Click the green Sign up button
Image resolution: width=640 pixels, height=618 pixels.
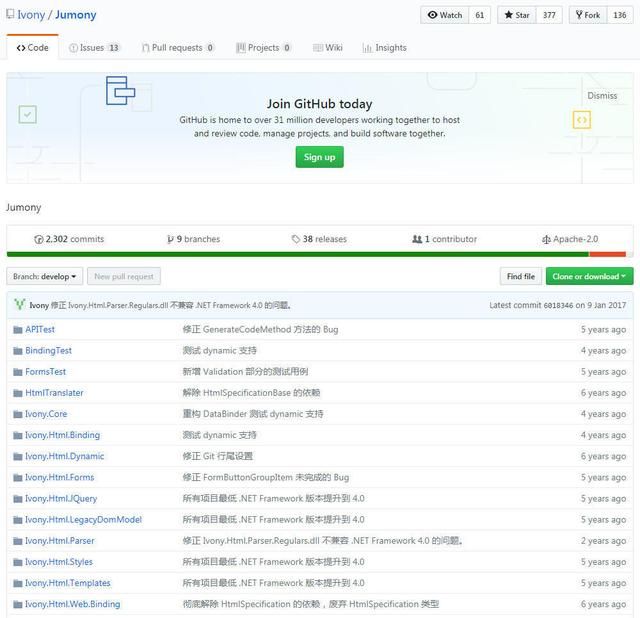coord(320,157)
